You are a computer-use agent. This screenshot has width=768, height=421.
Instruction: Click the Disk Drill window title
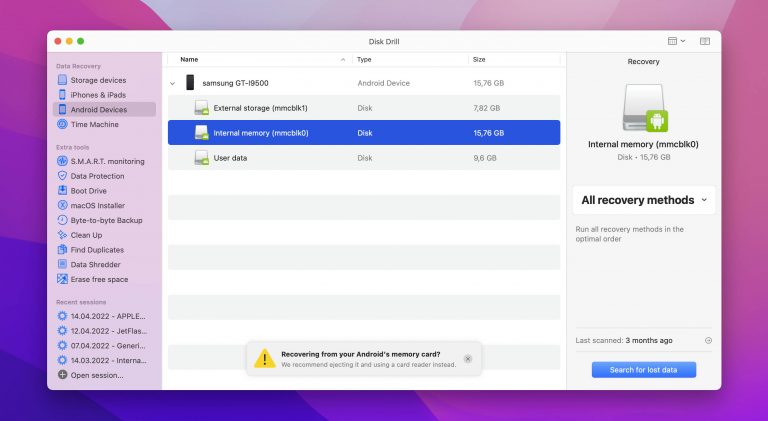384,42
